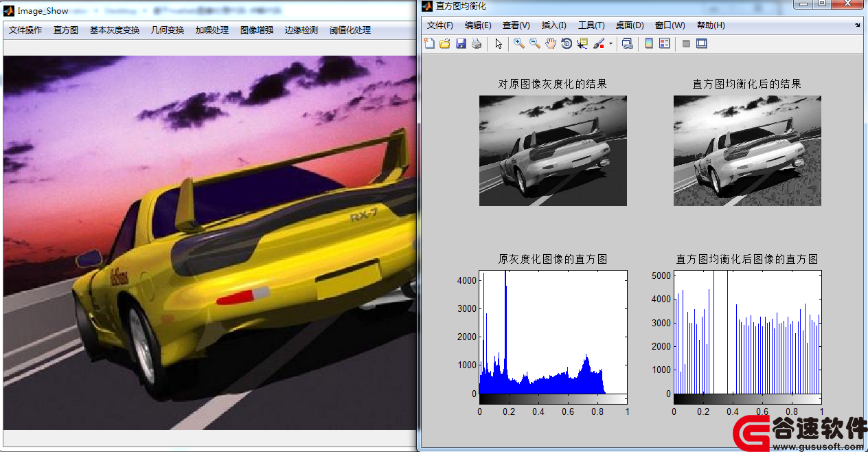Click the title 原灰度化图像的直方图
Screen dimensions: 868x452
click(x=553, y=259)
